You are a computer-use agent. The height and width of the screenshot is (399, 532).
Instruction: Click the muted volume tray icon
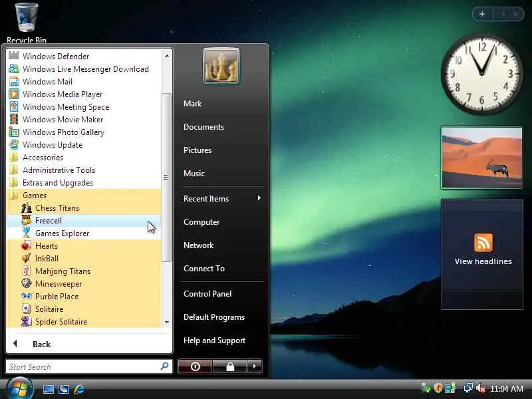(481, 388)
